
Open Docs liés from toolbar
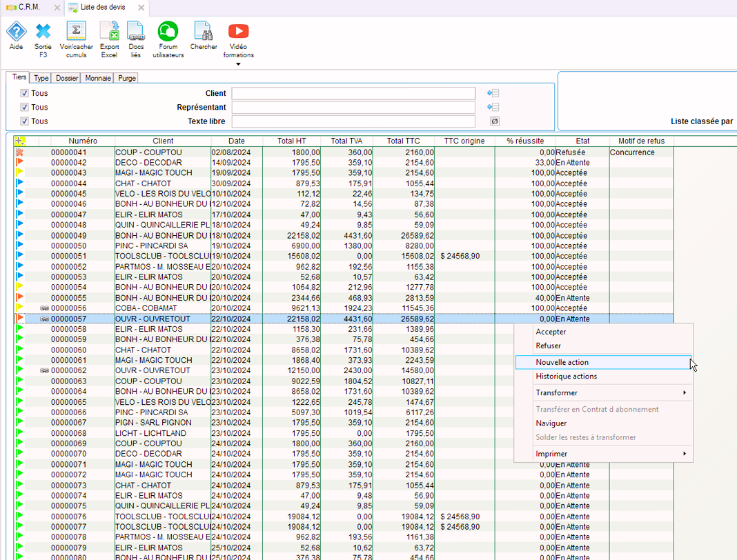pyautogui.click(x=136, y=32)
